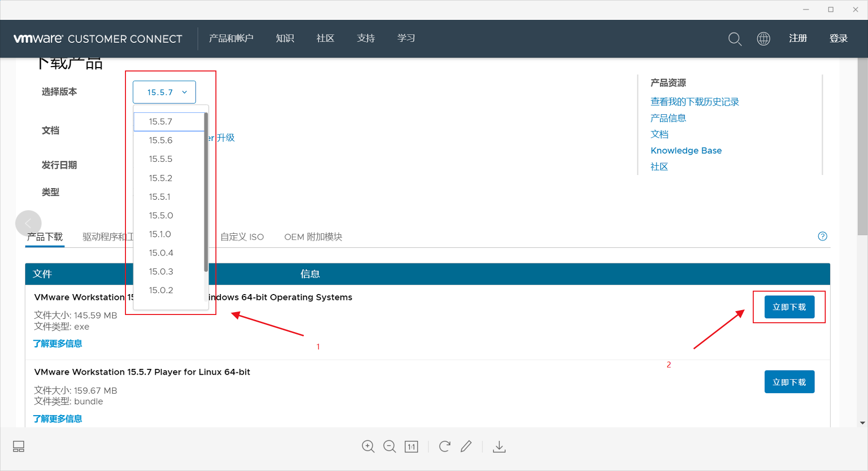This screenshot has height=471, width=868.
Task: Click the Linux 64-bit Player title
Action: click(142, 372)
